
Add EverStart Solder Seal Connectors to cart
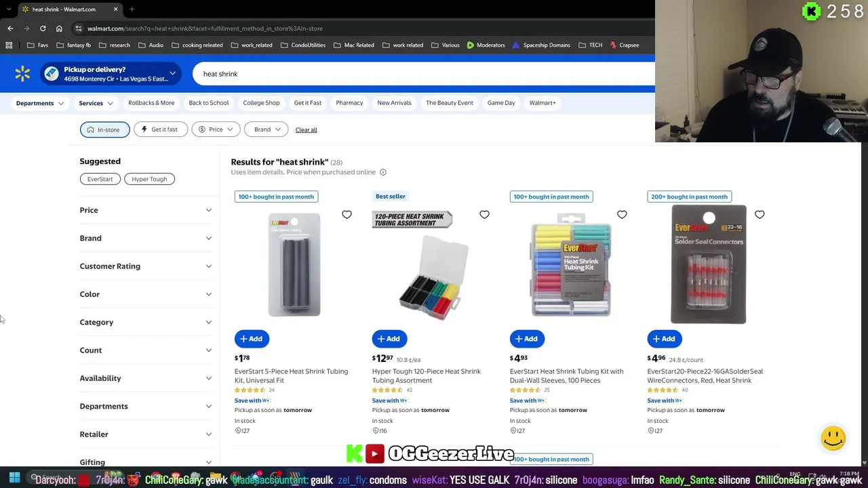(665, 339)
